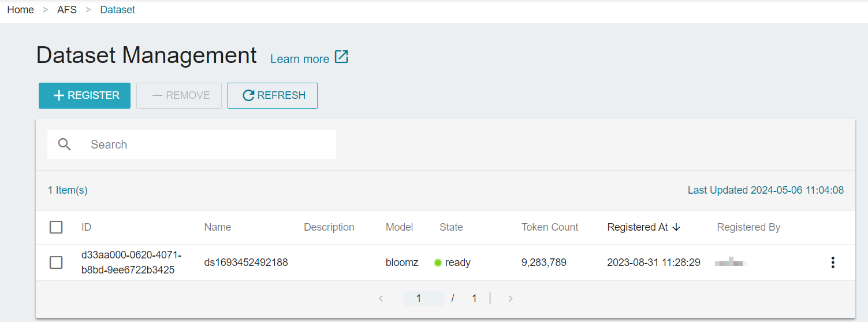
Task: Sort by the Name column header
Action: [x=218, y=227]
